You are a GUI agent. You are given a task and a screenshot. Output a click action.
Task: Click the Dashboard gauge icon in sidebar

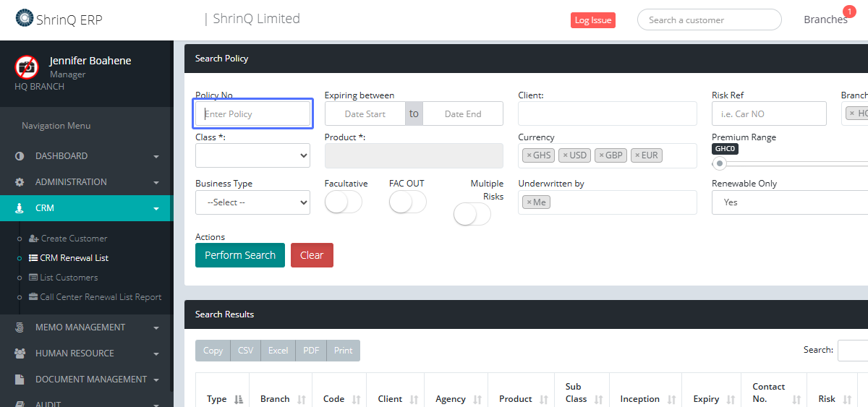coord(20,156)
